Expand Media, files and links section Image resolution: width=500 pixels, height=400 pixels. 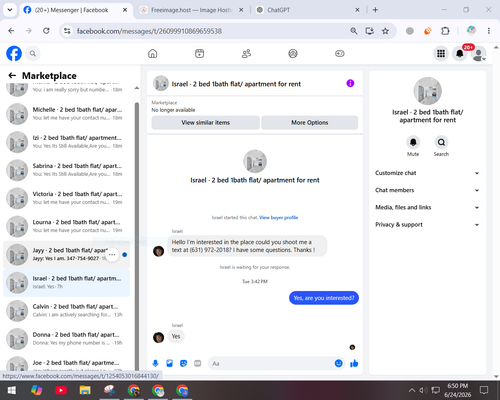pos(427,207)
